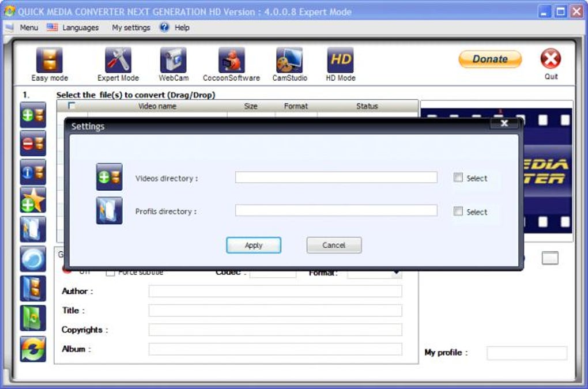This screenshot has height=389, width=588.
Task: Toggle select-all checkbox in video list header
Action: [x=71, y=105]
